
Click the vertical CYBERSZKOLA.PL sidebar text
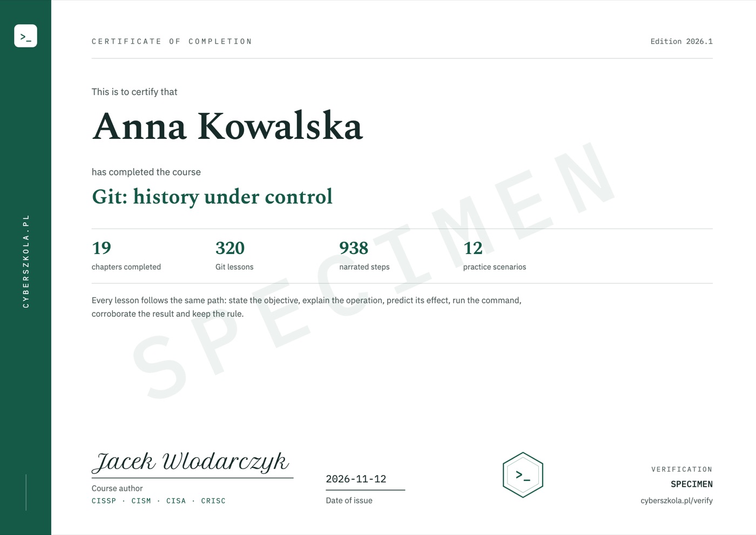pyautogui.click(x=26, y=261)
